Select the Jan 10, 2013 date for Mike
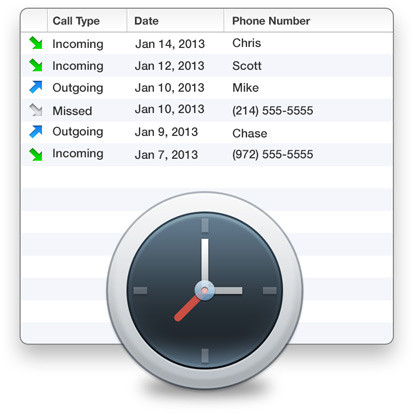 click(x=170, y=88)
